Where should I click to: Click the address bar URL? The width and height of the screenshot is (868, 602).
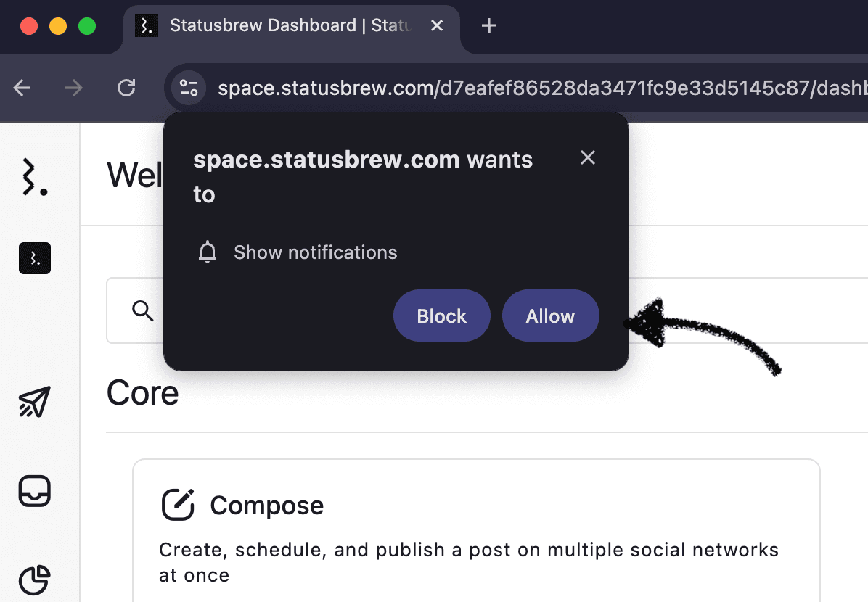pos(508,88)
